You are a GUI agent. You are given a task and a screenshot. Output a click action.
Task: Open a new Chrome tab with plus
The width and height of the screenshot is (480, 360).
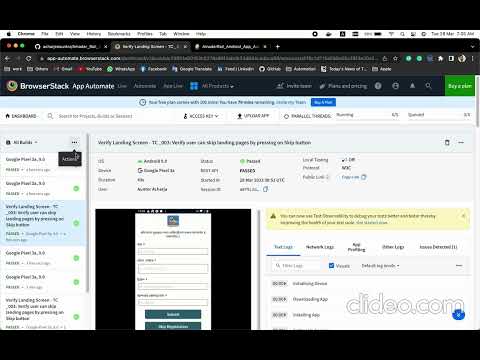pyautogui.click(x=277, y=47)
